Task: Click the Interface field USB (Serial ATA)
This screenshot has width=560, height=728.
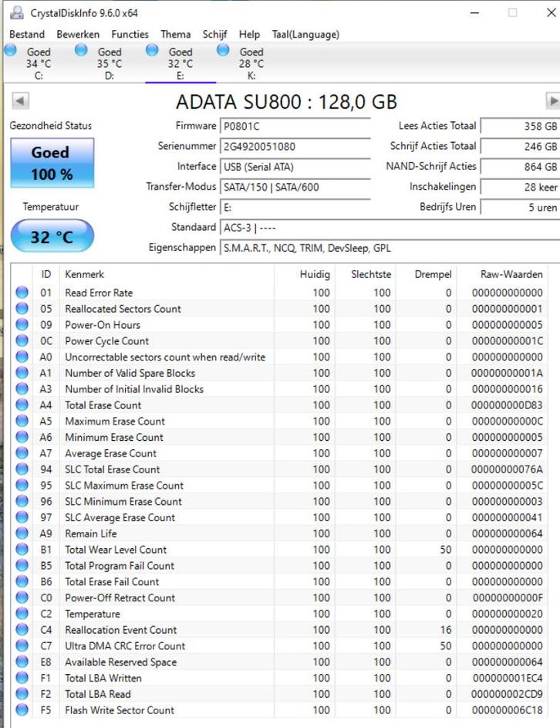Action: click(295, 168)
